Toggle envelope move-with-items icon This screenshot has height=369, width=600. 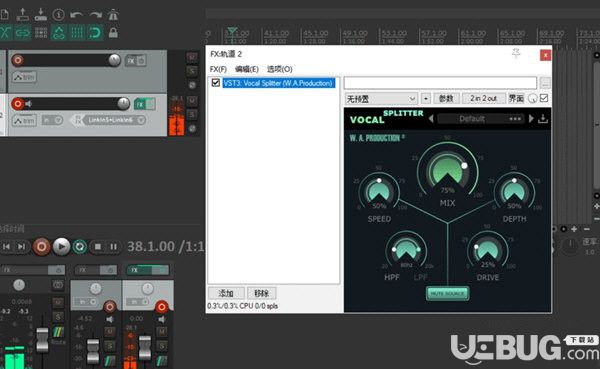[x=59, y=33]
